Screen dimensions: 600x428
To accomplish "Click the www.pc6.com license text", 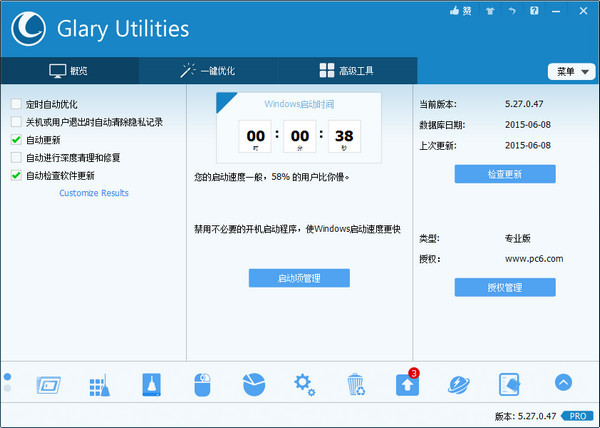I will 534,259.
